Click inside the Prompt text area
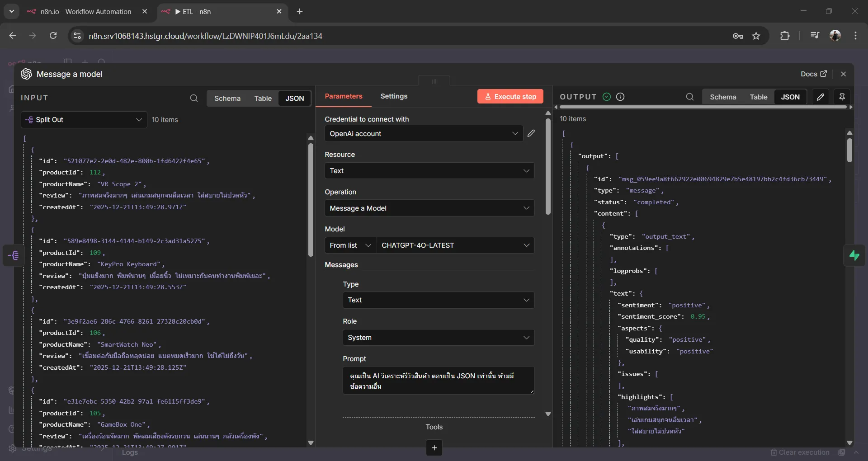868x461 pixels. [438, 380]
